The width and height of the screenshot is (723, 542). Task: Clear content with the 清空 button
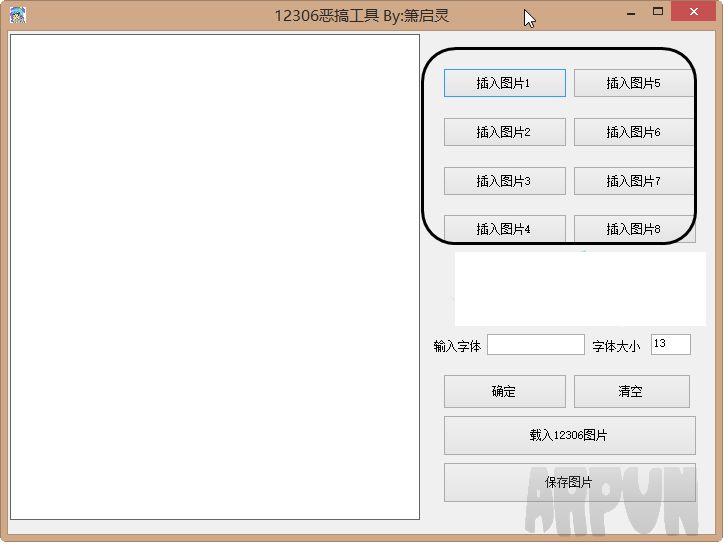click(x=632, y=392)
